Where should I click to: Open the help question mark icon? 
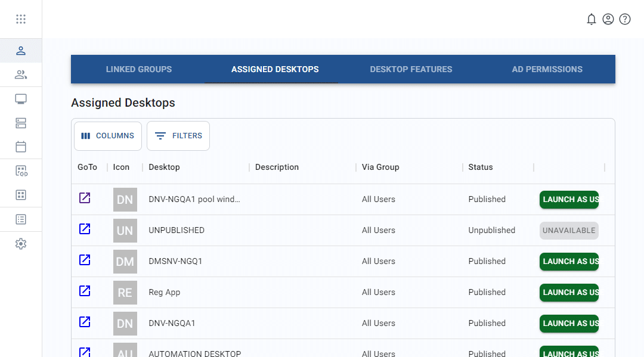(x=625, y=18)
